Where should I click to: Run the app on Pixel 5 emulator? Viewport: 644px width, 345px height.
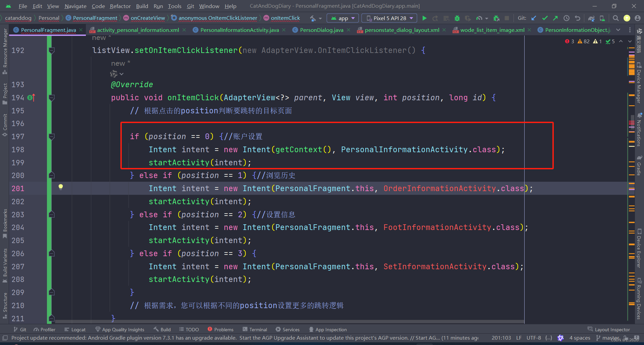pyautogui.click(x=424, y=18)
